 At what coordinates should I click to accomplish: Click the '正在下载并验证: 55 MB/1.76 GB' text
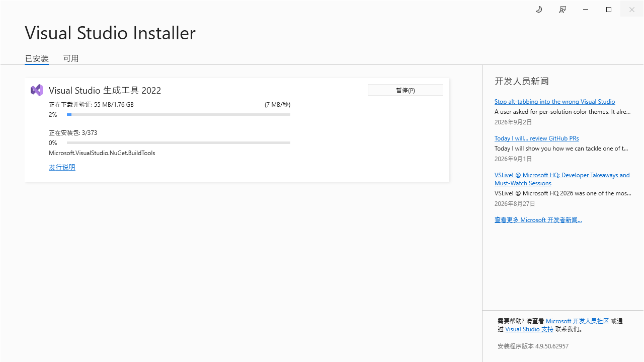click(91, 105)
